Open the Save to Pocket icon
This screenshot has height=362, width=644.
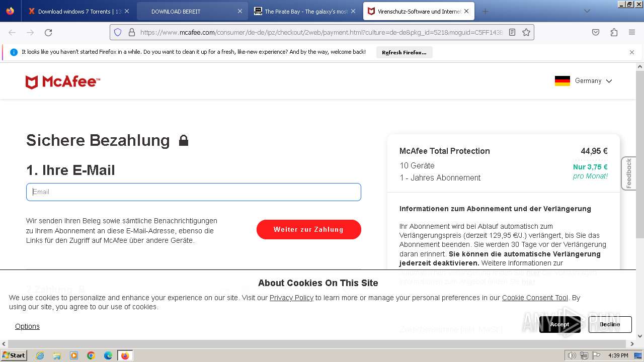[x=596, y=32]
